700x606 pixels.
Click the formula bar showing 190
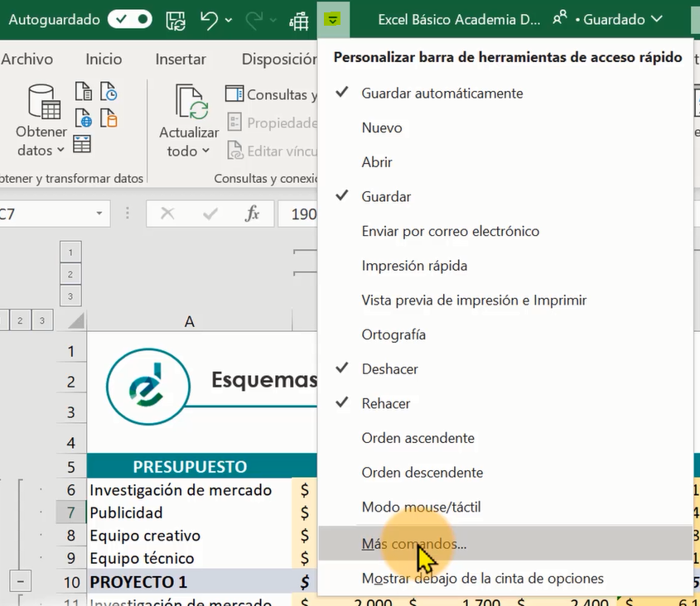coord(297,214)
